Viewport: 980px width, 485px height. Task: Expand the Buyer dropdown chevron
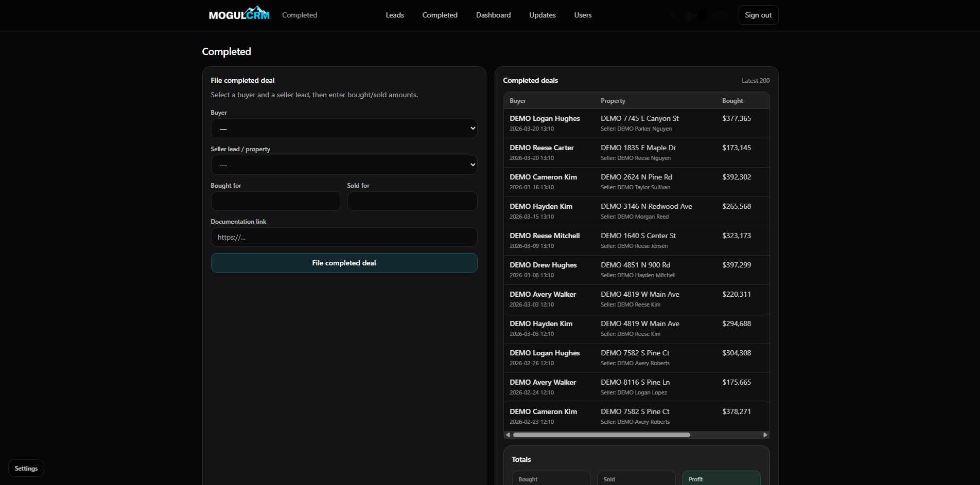point(472,128)
